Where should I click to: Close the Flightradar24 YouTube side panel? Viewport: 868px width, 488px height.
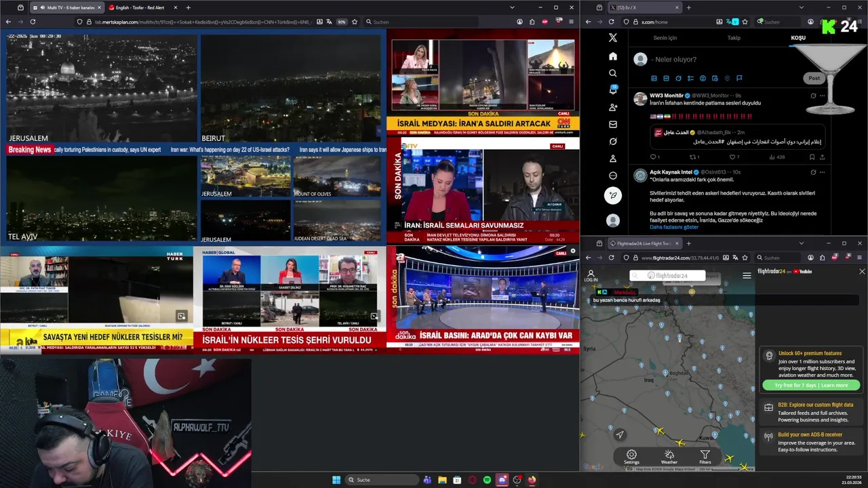click(x=862, y=271)
